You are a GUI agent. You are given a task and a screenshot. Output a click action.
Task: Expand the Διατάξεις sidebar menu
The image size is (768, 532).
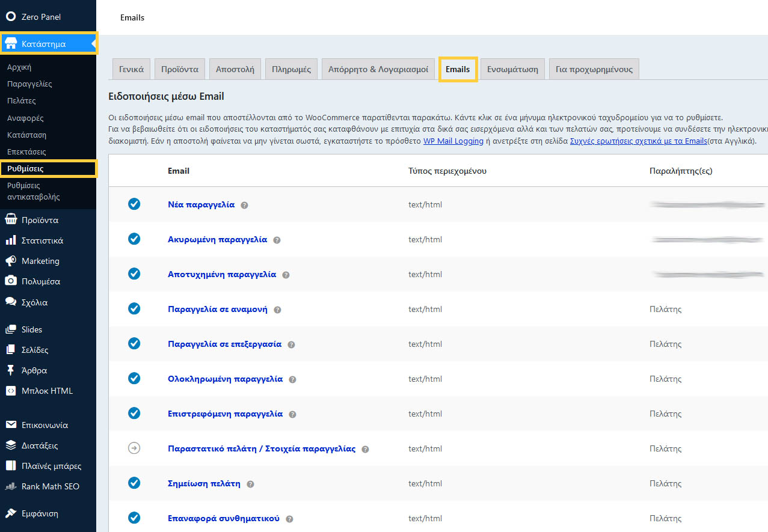40,445
